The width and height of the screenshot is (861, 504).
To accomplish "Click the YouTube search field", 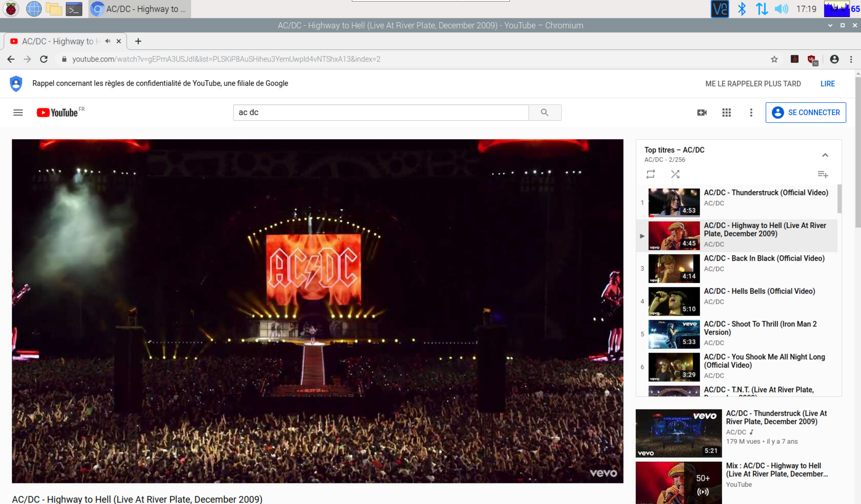I will click(x=381, y=112).
